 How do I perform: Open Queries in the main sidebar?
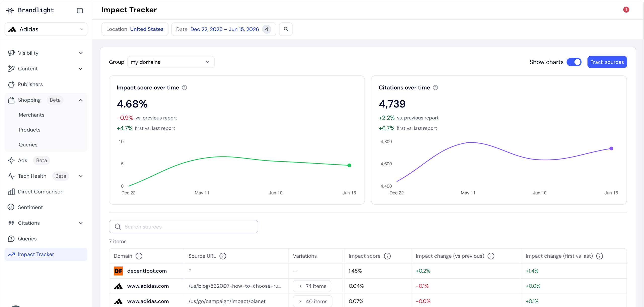[27, 239]
